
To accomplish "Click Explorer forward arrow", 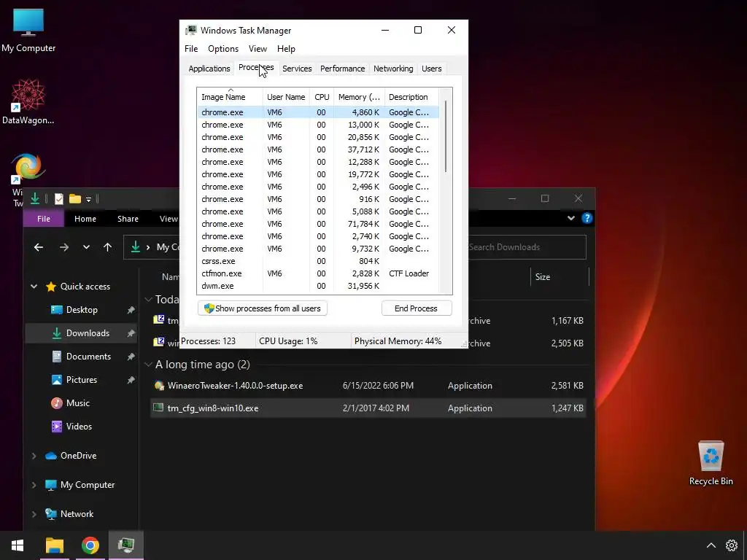I will point(64,247).
